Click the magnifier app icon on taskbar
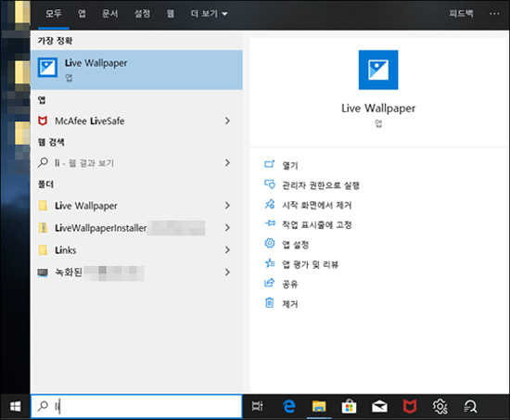 pos(470,407)
